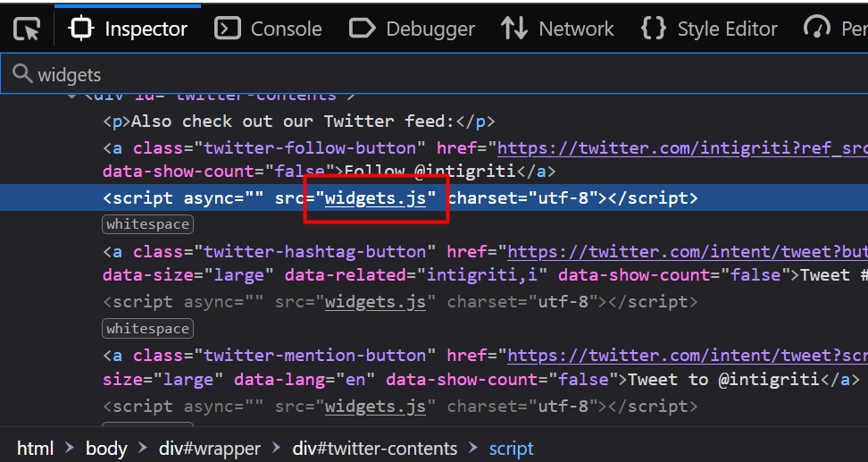The height and width of the screenshot is (462, 868).
Task: Click 'Follow @intigriti' link text
Action: [430, 172]
